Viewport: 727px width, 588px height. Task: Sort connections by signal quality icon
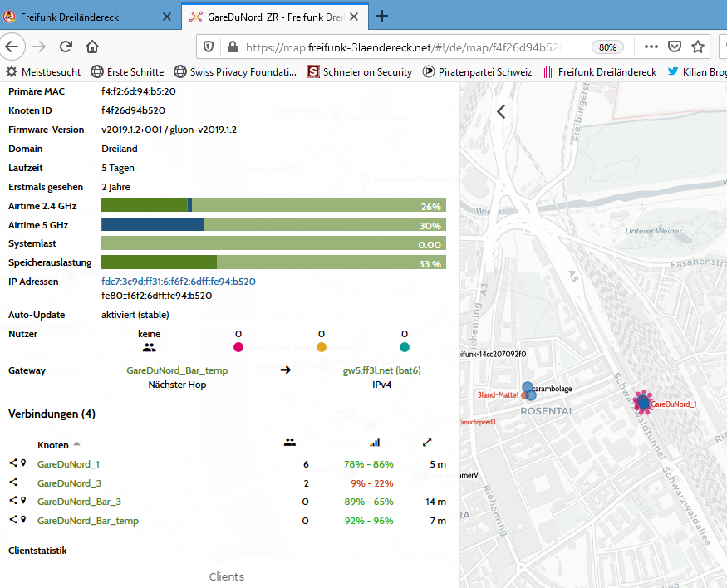click(375, 443)
